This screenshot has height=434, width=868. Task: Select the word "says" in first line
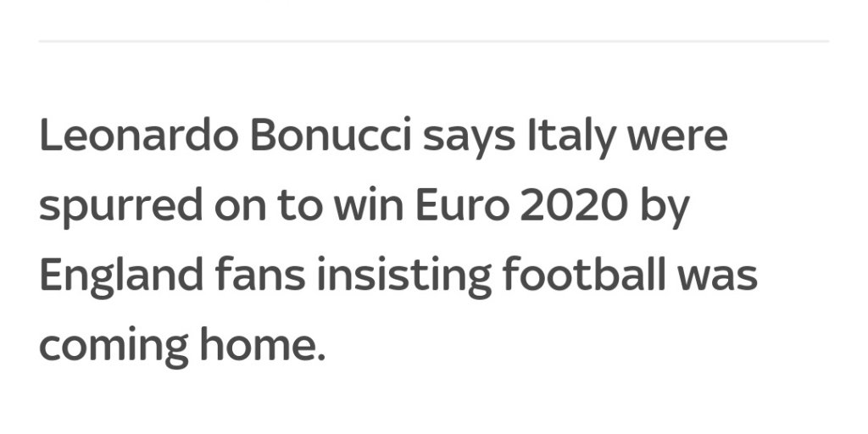(469, 138)
